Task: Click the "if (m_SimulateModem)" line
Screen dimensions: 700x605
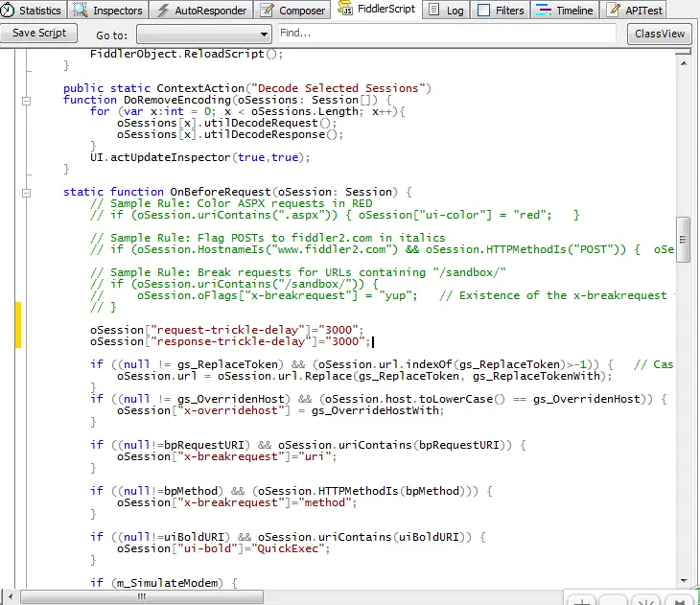Action: point(164,583)
